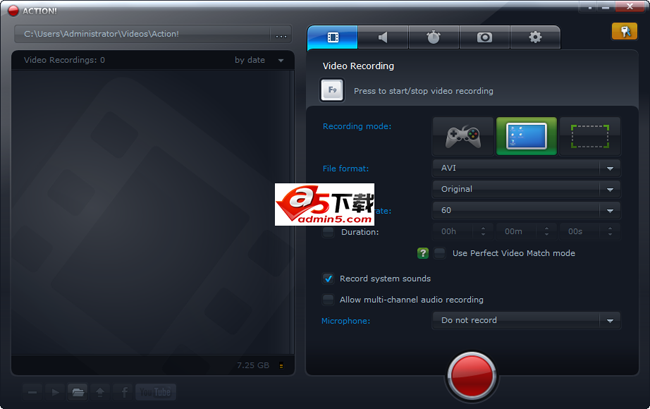This screenshot has height=409, width=650.
Task: Click the F9 hotkey button
Action: (x=332, y=90)
